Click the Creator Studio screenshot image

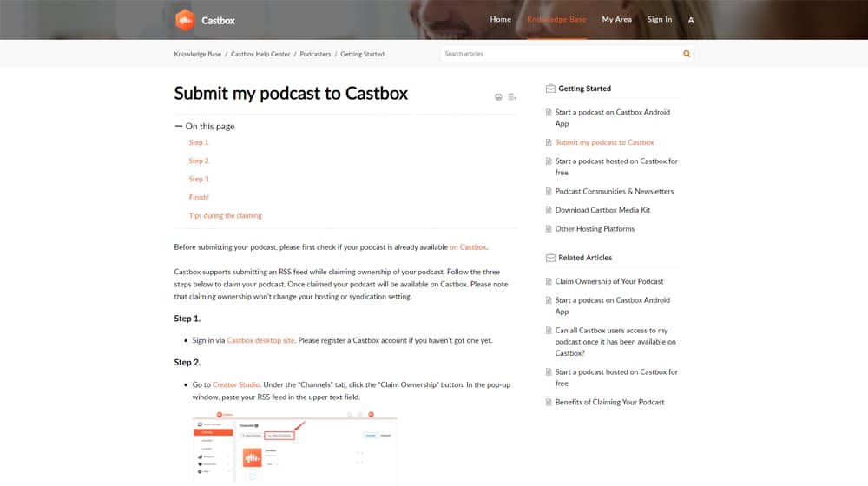(294, 446)
